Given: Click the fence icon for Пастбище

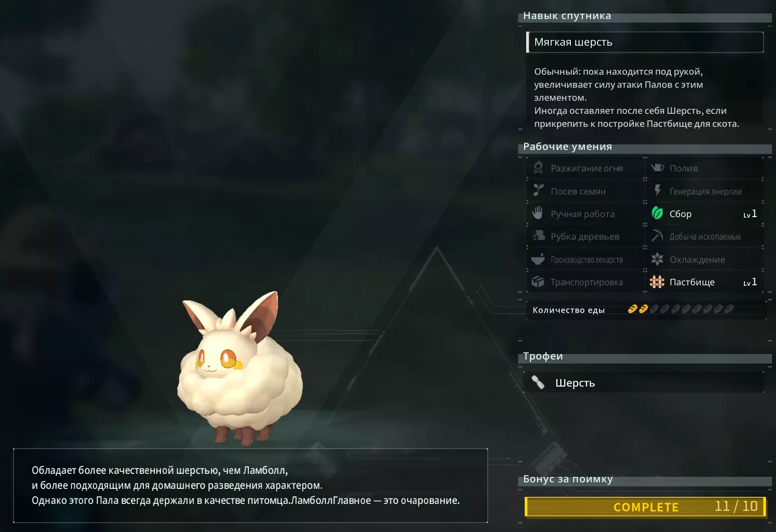Looking at the screenshot, I should click(657, 282).
